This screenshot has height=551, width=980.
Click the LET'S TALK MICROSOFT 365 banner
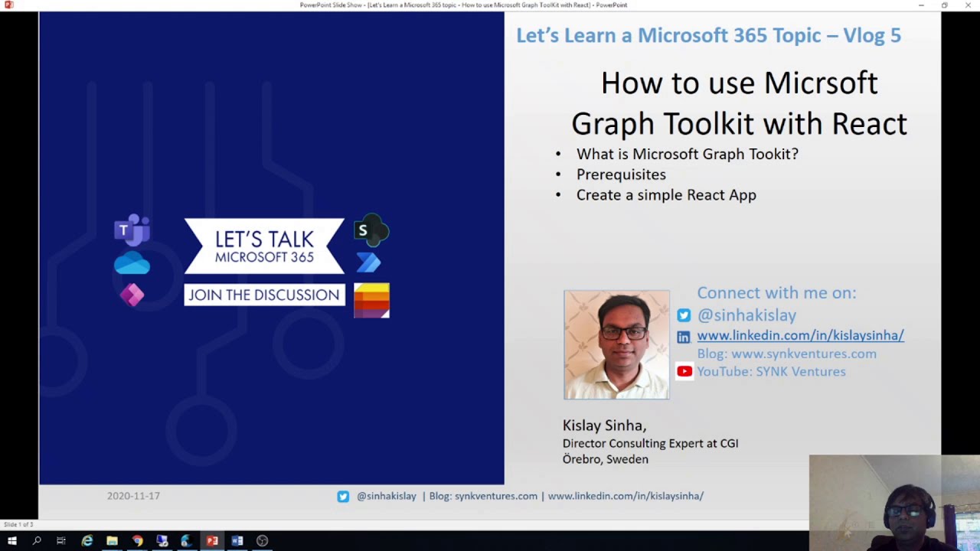[264, 246]
